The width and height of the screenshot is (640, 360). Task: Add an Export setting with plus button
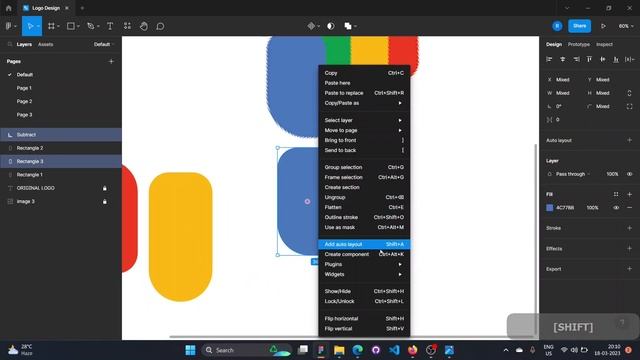coord(629,269)
